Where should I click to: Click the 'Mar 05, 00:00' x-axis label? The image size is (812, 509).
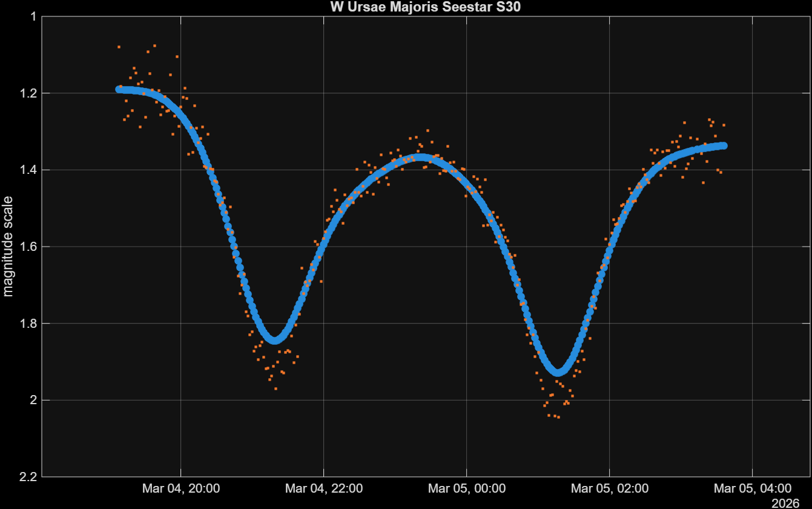[x=467, y=488]
